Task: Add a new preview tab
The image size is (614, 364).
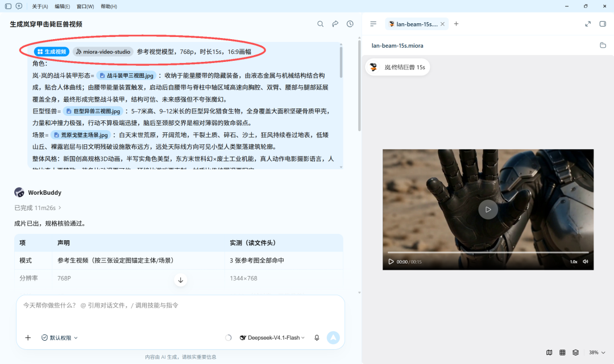Action: 456,24
